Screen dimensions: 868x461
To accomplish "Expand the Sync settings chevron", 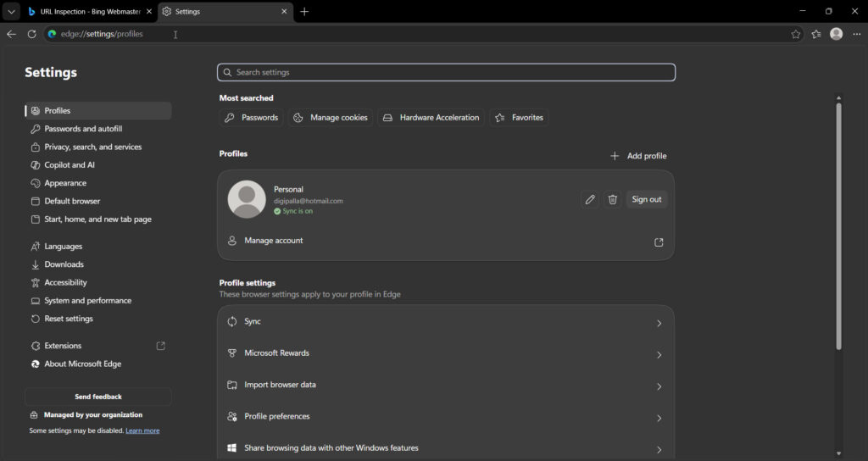I will click(x=659, y=323).
